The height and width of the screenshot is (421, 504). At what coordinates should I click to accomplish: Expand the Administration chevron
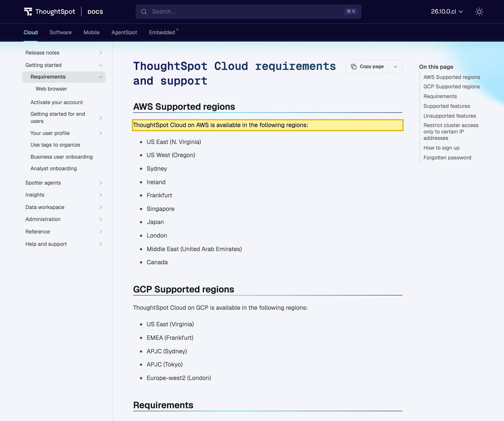101,219
